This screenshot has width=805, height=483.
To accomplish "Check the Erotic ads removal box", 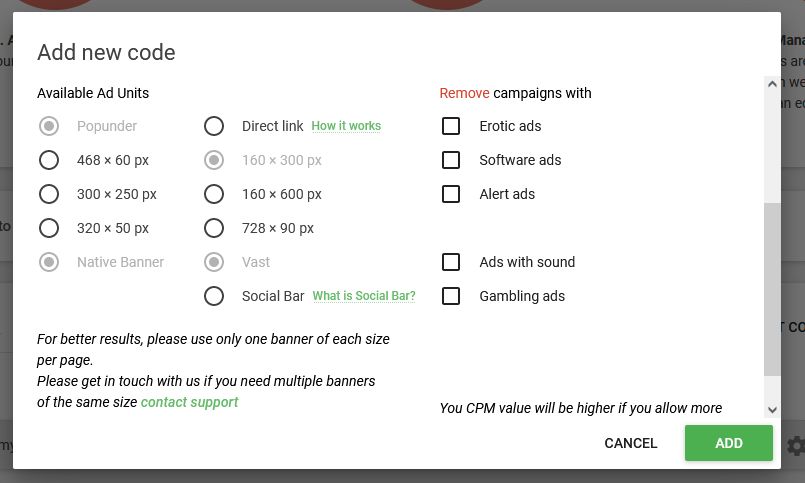I will point(451,126).
